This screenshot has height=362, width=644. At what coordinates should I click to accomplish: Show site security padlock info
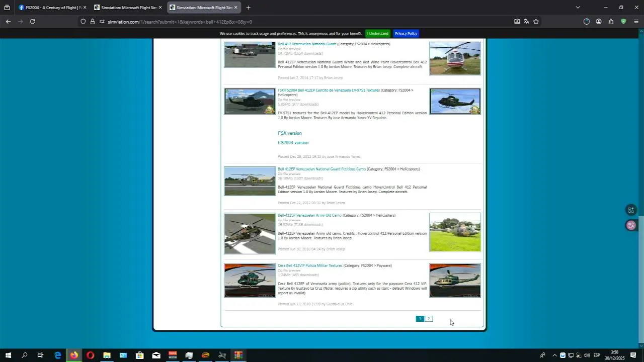[93, 22]
